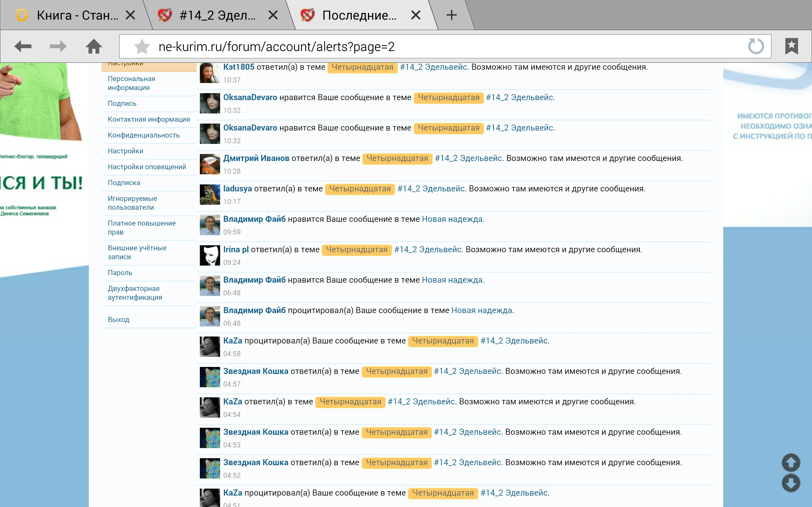Click the browser back arrow

click(x=23, y=46)
